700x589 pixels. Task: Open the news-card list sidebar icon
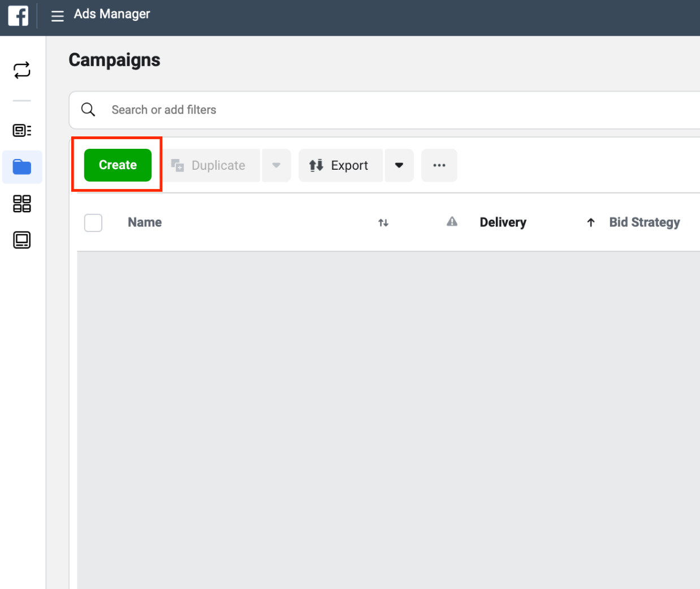pos(22,131)
